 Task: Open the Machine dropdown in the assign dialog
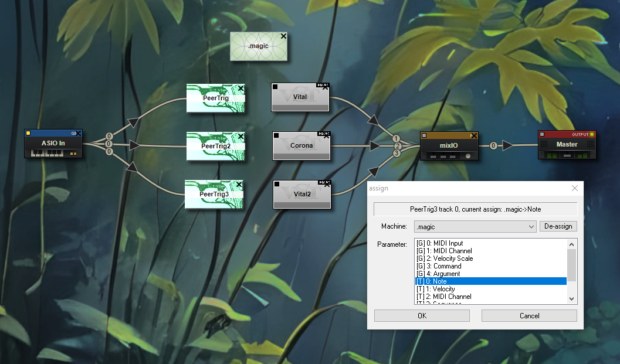tap(475, 226)
